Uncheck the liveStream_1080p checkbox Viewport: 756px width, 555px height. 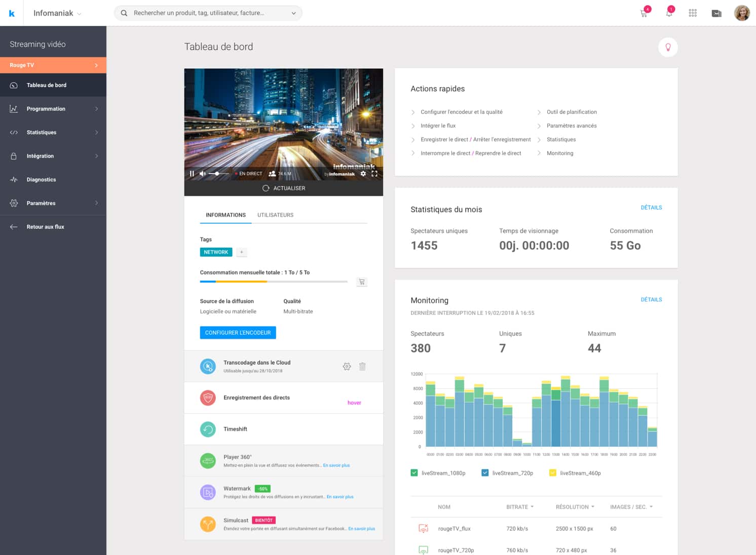coord(414,473)
